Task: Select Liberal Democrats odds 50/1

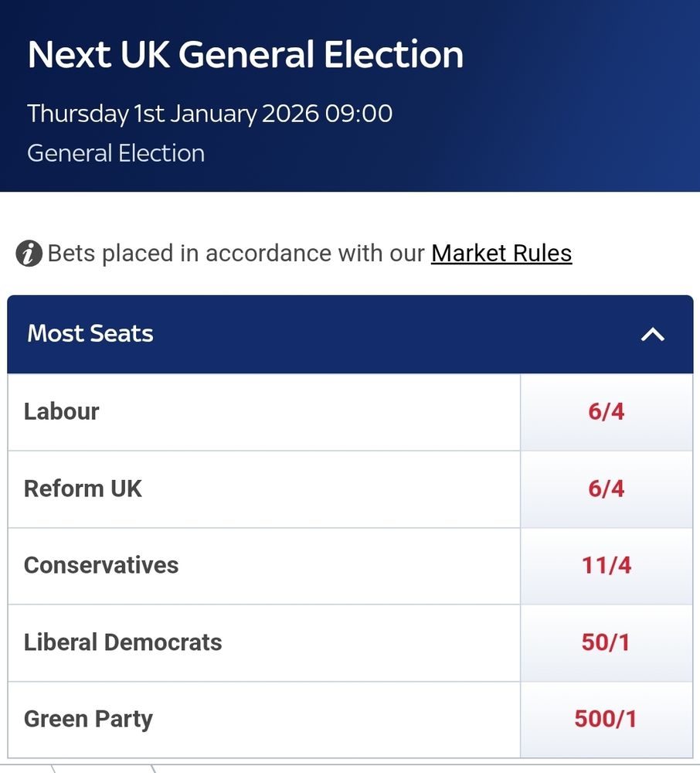Action: coord(607,643)
